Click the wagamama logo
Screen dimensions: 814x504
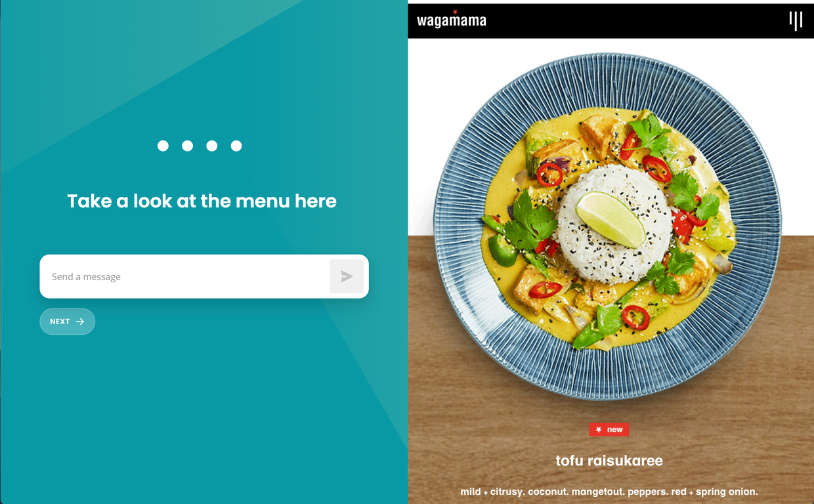tap(452, 20)
